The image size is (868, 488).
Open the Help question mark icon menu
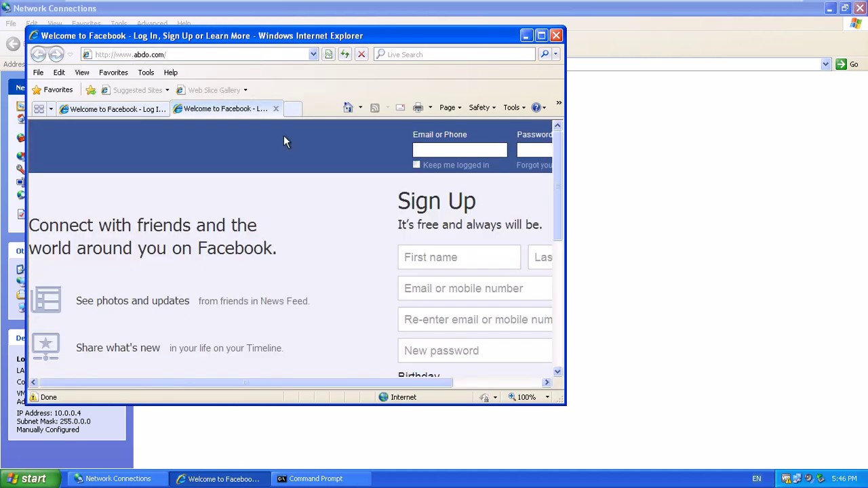click(538, 107)
